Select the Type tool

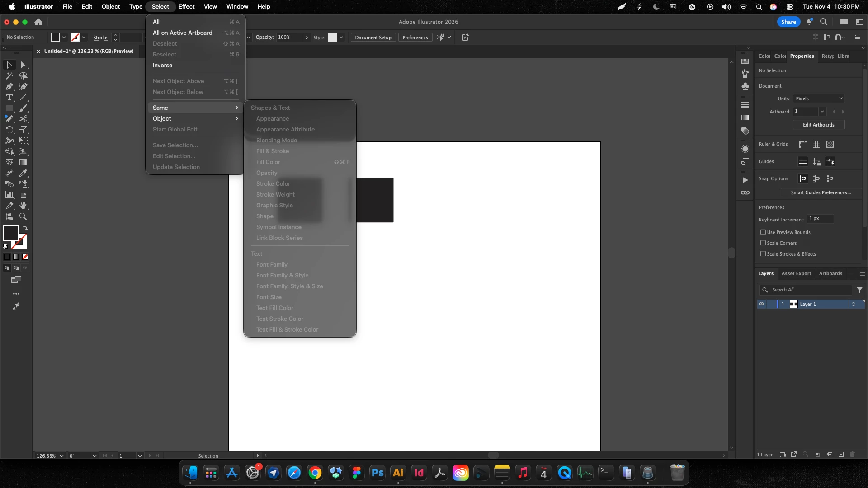9,98
